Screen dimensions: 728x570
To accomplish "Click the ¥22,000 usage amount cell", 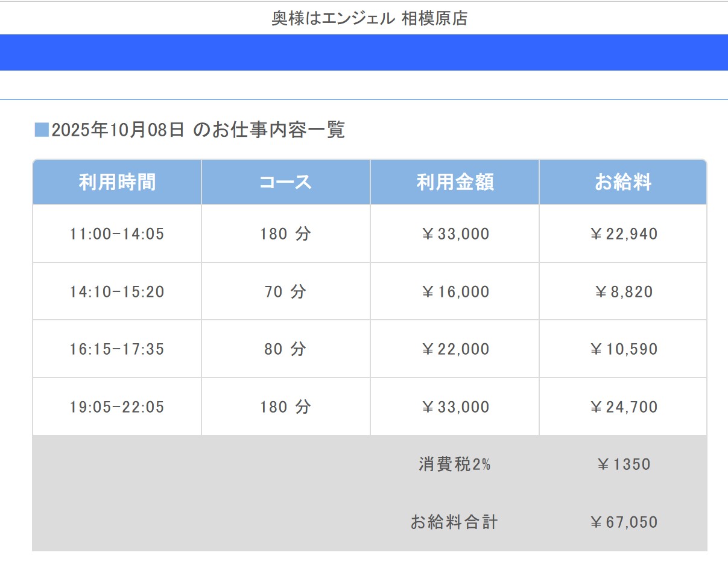I will click(455, 349).
